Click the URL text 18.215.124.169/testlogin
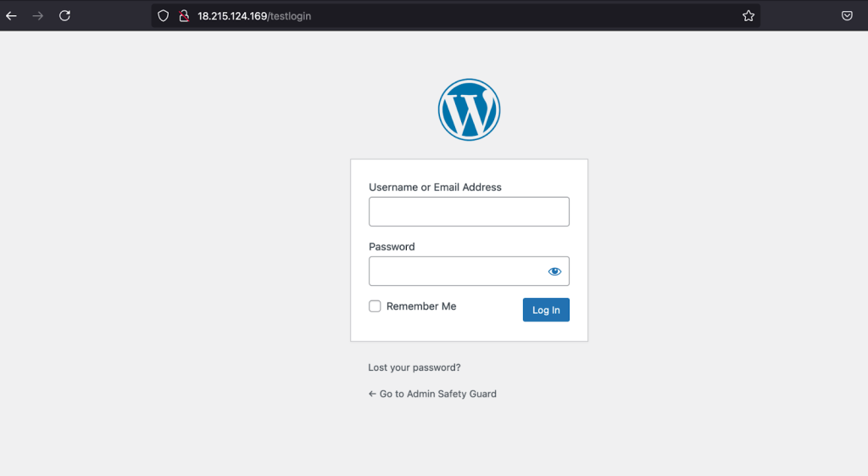 coord(254,16)
